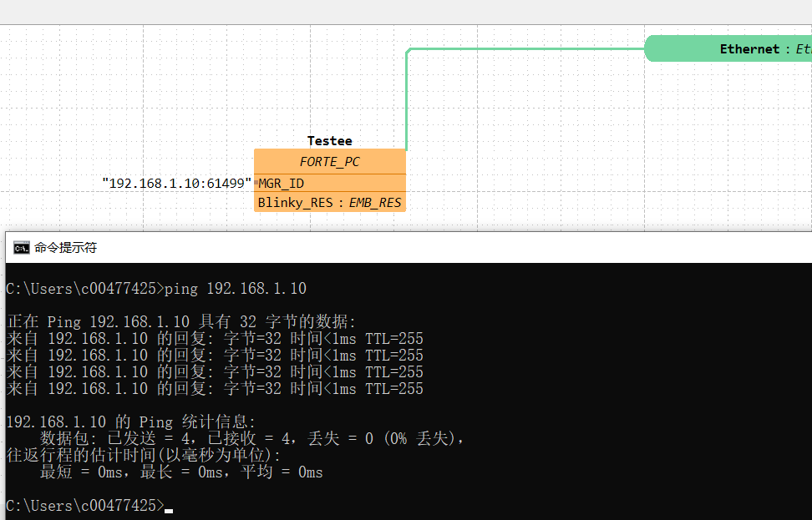Viewport: 812px width, 520px height.
Task: Click the 往返行程的估计时间 line
Action: (x=144, y=456)
